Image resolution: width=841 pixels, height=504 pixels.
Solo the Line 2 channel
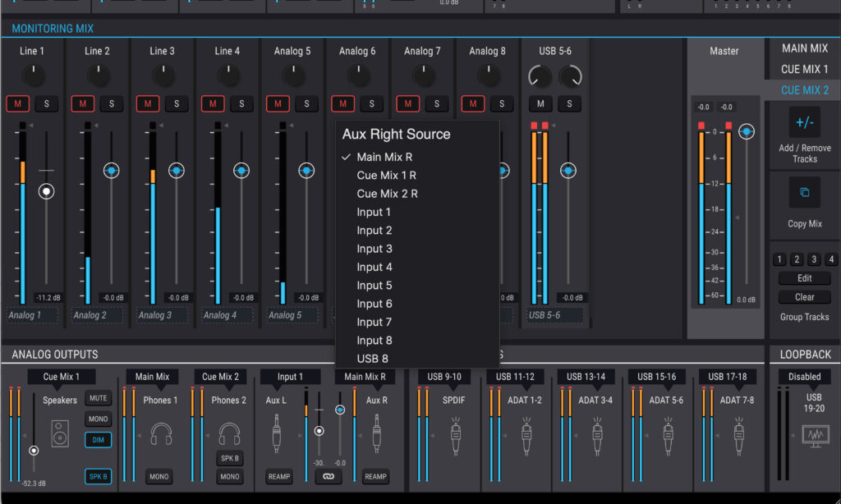click(x=112, y=103)
